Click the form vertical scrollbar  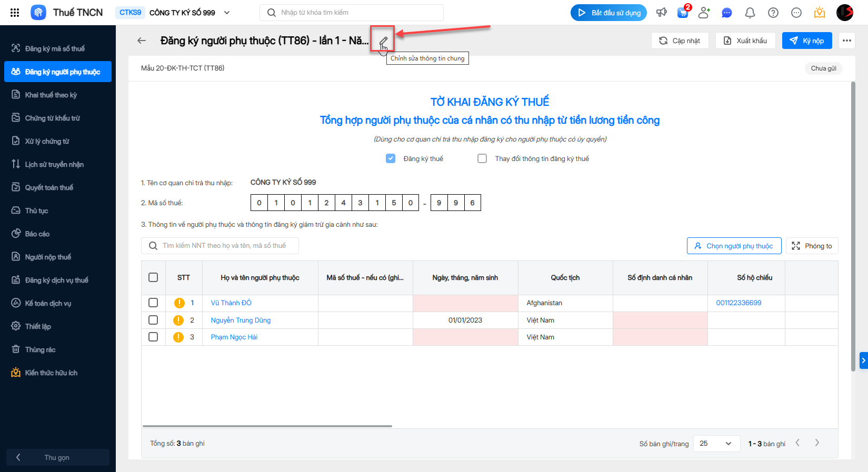click(x=853, y=226)
